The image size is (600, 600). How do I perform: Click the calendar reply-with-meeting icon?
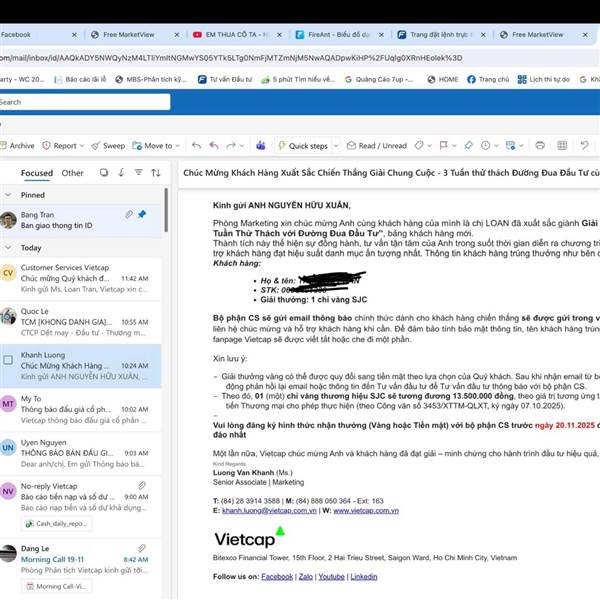[510, 145]
